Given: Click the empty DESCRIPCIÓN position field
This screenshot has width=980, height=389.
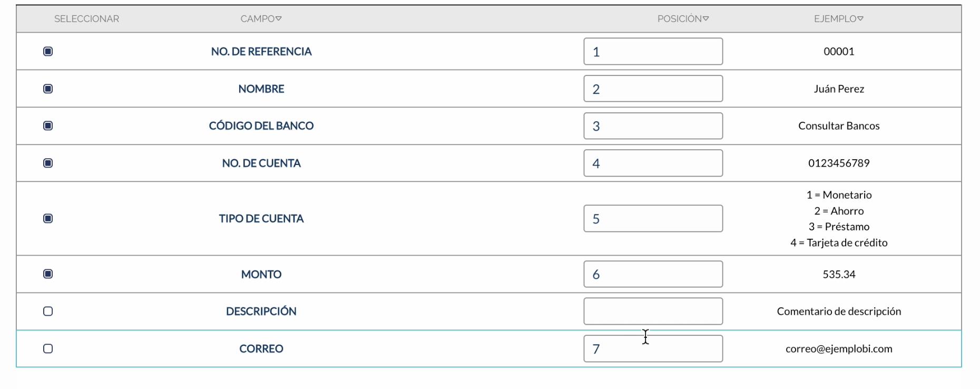Looking at the screenshot, I should [653, 312].
